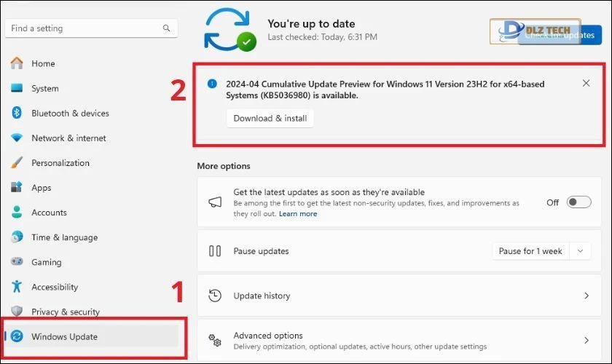Image resolution: width=612 pixels, height=364 pixels.
Task: Click the Privacy & security shield icon
Action: (17, 312)
